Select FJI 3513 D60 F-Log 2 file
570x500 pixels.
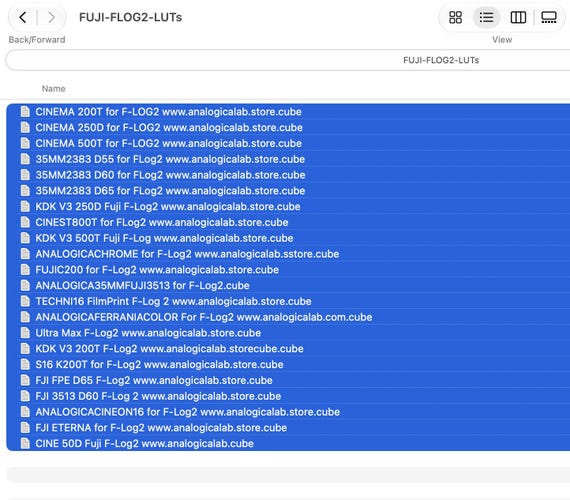[288, 396]
